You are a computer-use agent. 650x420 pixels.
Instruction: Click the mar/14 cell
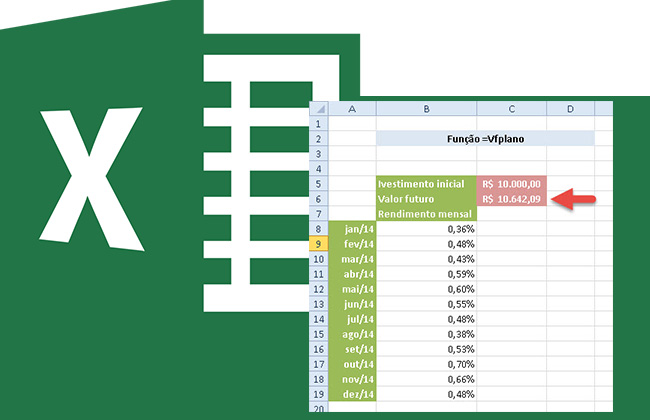[352, 259]
